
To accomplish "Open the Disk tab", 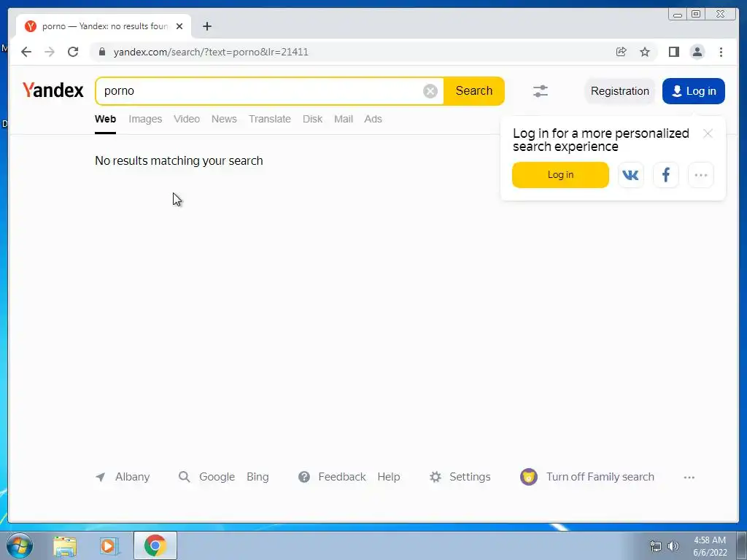I will 312,119.
